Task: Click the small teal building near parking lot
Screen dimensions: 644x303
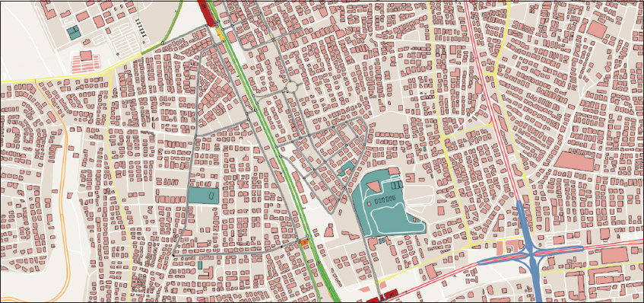Action: pos(74,33)
